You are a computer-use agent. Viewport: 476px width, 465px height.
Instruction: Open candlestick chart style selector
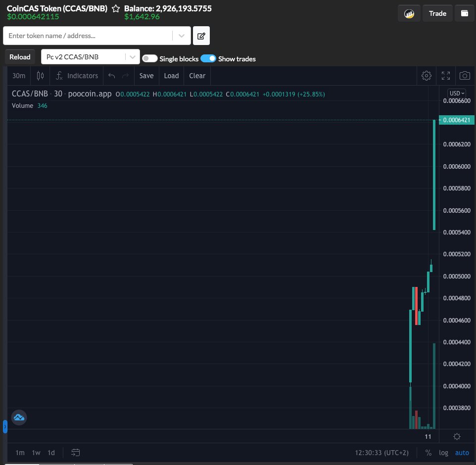40,75
